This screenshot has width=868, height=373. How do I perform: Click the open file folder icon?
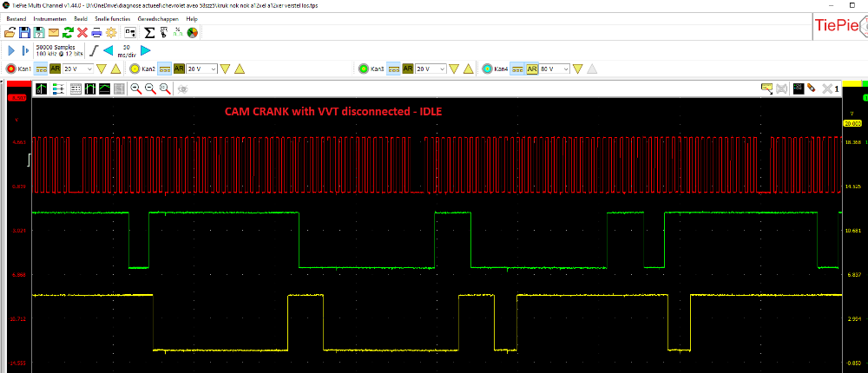[10, 33]
